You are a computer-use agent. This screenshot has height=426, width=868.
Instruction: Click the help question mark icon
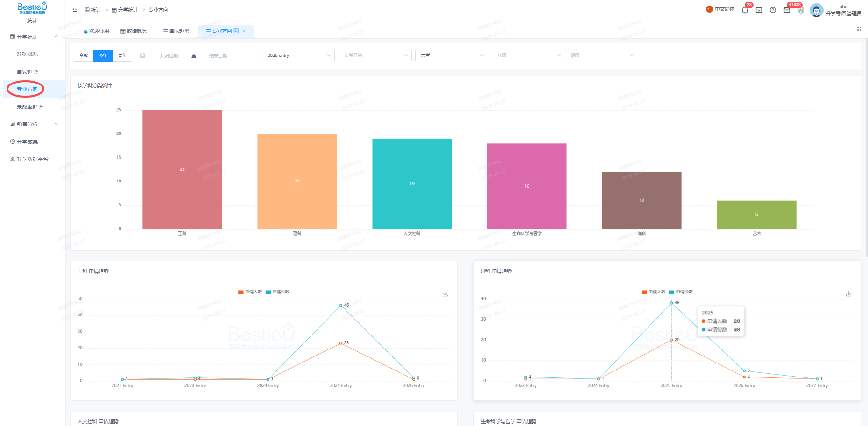pos(773,10)
